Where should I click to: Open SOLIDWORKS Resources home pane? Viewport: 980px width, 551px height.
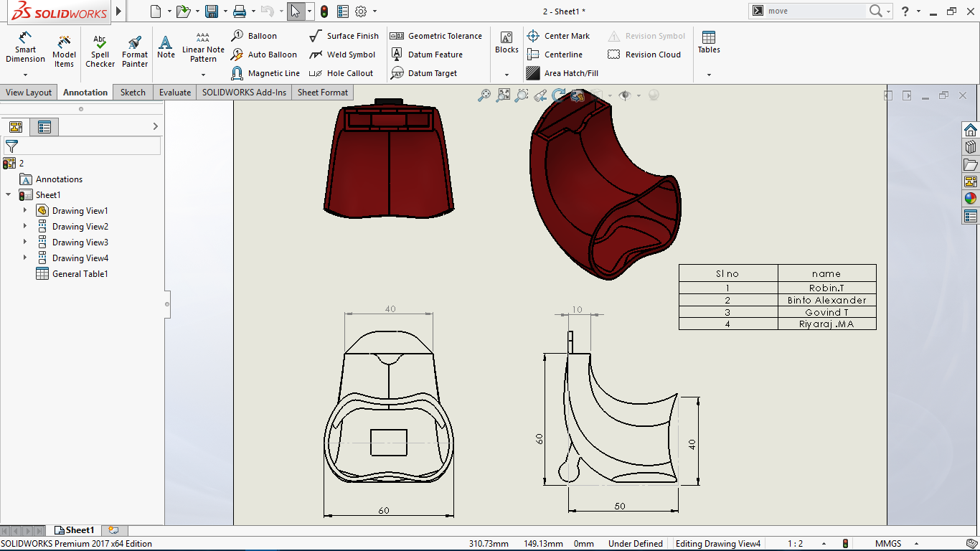click(x=971, y=130)
